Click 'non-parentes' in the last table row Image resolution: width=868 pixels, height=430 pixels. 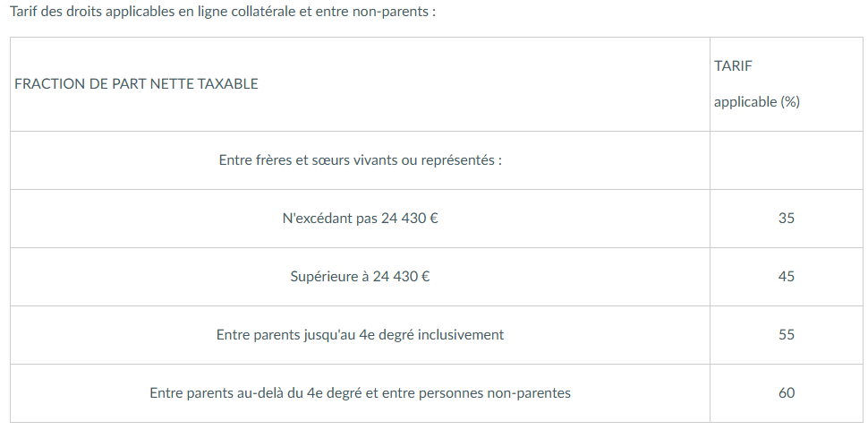tap(531, 393)
